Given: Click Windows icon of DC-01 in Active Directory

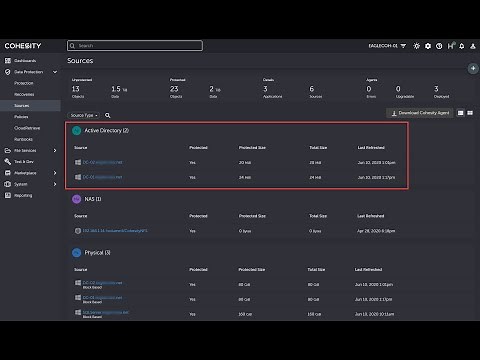Looking at the screenshot, I should 78,177.
